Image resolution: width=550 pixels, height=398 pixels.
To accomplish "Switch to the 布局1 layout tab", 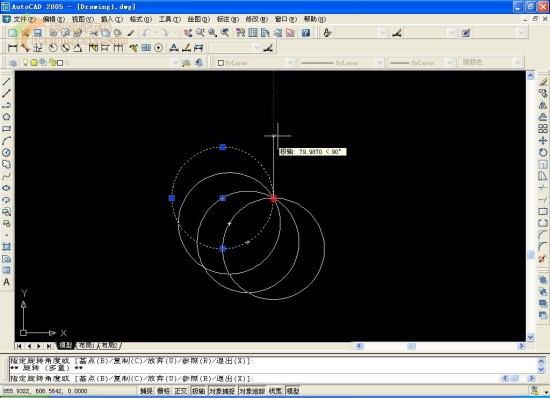I will click(86, 345).
